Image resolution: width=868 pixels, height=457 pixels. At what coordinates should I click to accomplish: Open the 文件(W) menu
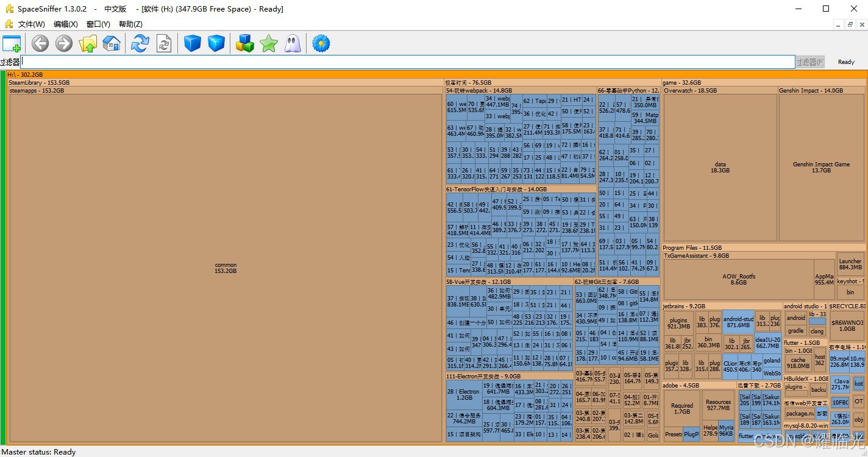(x=32, y=24)
